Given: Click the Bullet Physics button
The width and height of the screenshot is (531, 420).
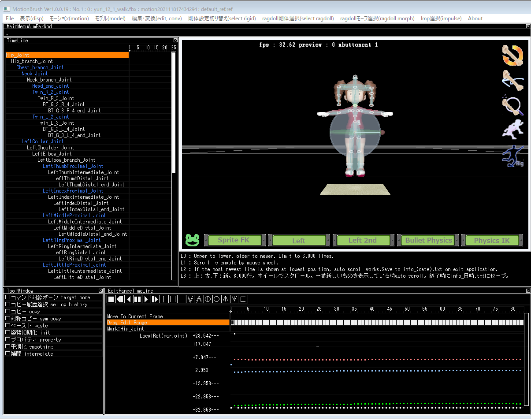Looking at the screenshot, I should [x=428, y=240].
